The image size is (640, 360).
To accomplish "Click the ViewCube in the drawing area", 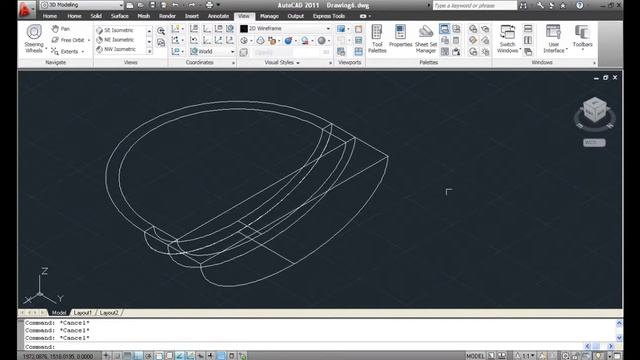I will pos(594,109).
